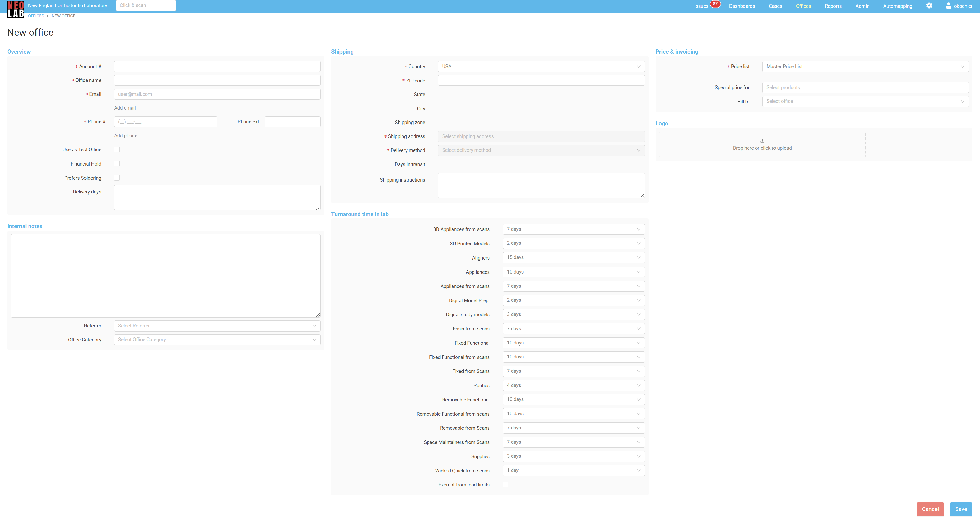
Task: Open the Cases menu tab
Action: click(775, 6)
